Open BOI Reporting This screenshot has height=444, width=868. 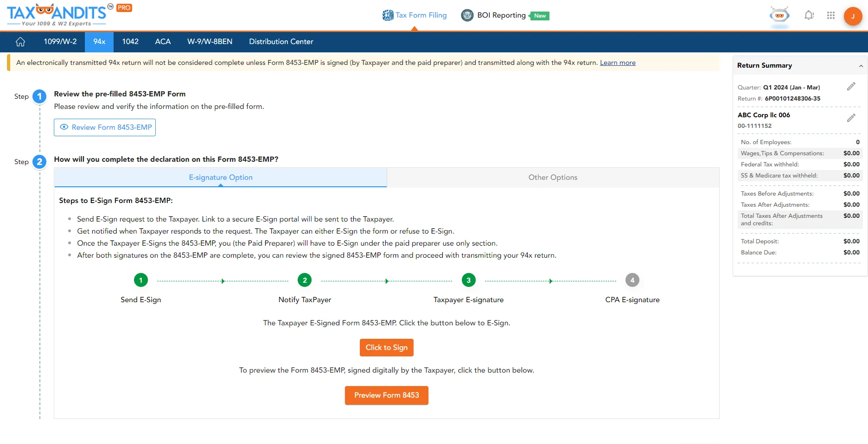pos(500,15)
